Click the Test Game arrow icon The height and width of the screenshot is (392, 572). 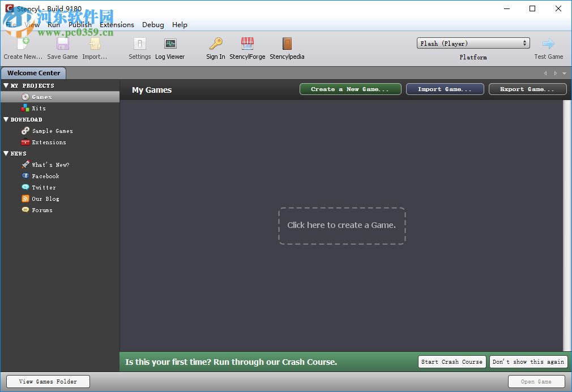pos(548,44)
